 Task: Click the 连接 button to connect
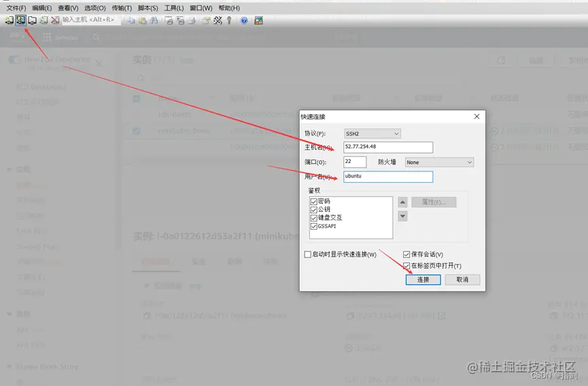[423, 279]
